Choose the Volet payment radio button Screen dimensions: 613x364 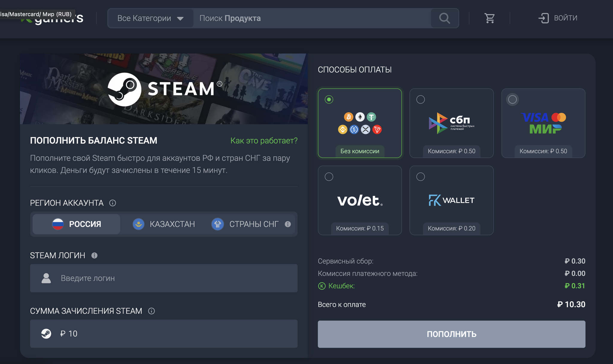click(x=329, y=177)
